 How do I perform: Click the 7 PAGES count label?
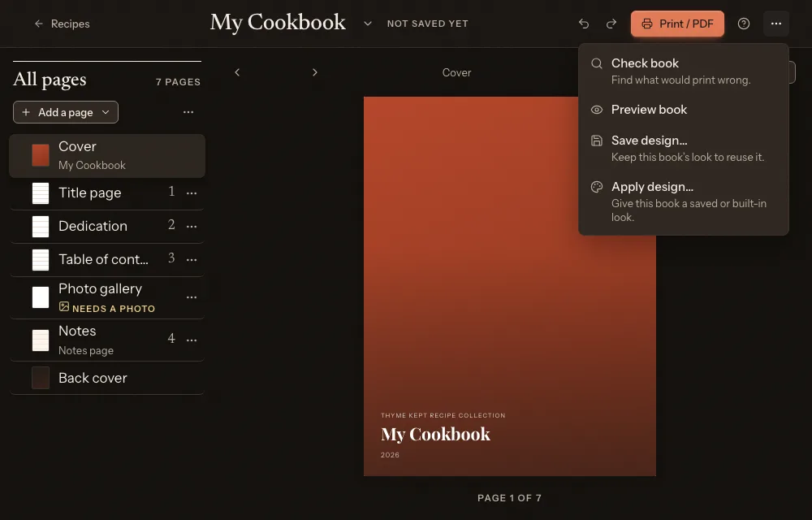(178, 82)
